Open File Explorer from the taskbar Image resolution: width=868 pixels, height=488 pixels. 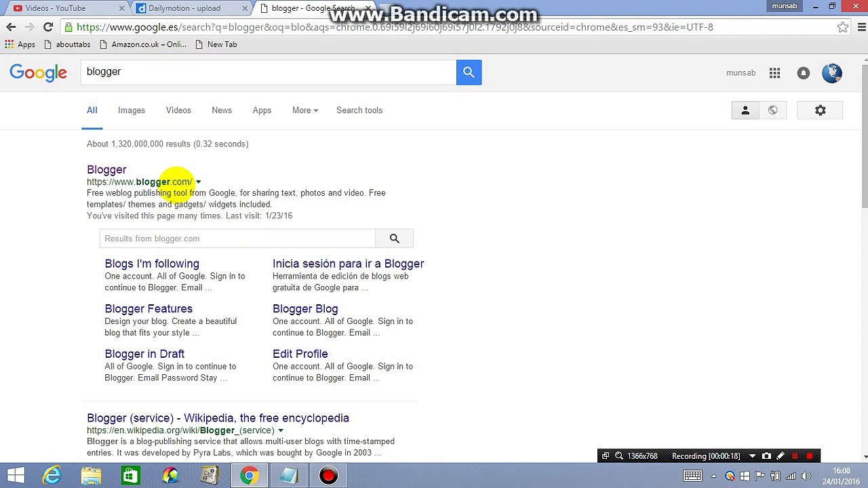click(x=92, y=476)
